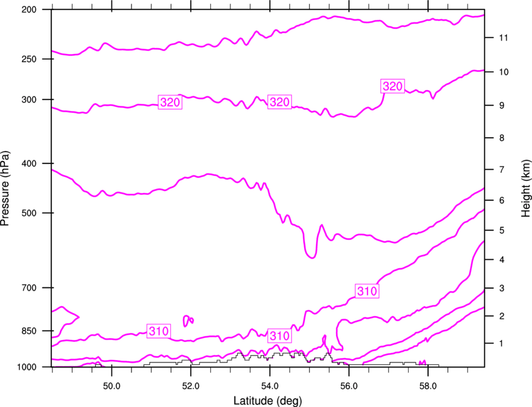The image size is (532, 407).
Task: Select the 300 pressure tick label
Action: click(29, 100)
